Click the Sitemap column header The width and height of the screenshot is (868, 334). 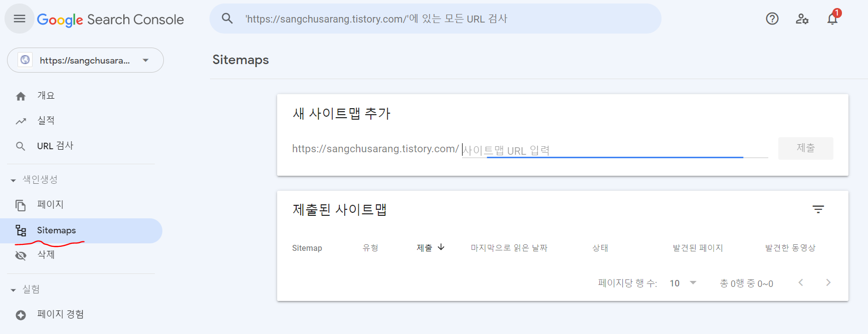(x=307, y=248)
